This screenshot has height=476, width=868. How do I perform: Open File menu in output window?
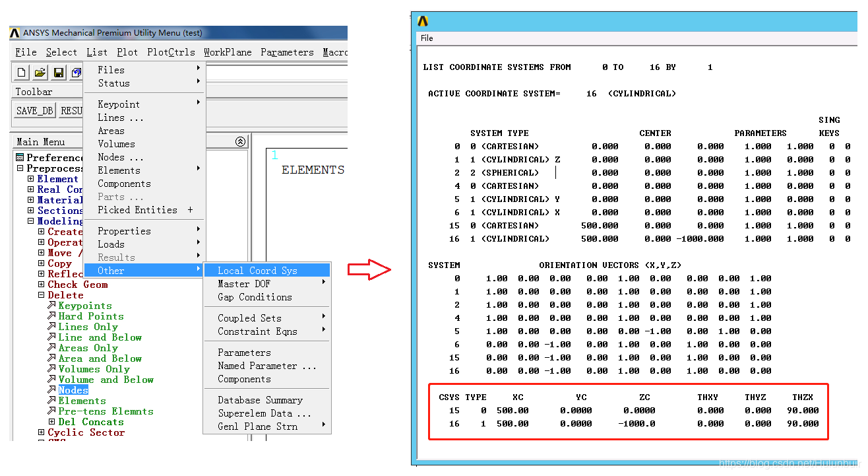pyautogui.click(x=427, y=38)
